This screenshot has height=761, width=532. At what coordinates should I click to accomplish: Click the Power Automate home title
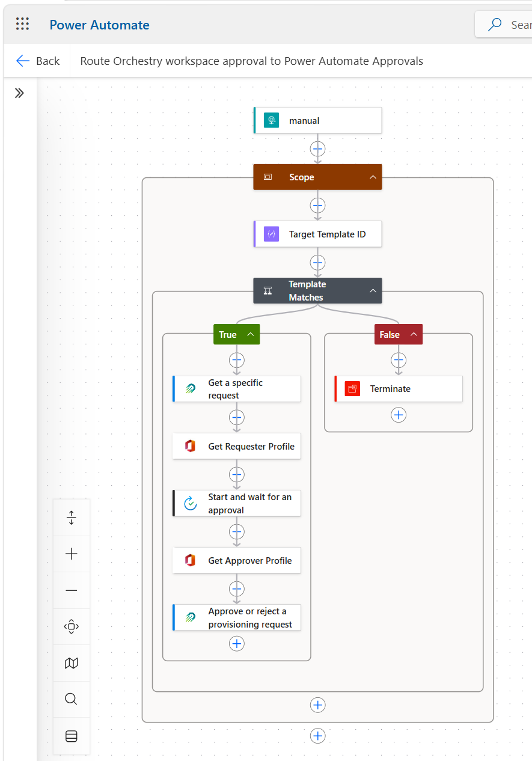(99, 25)
